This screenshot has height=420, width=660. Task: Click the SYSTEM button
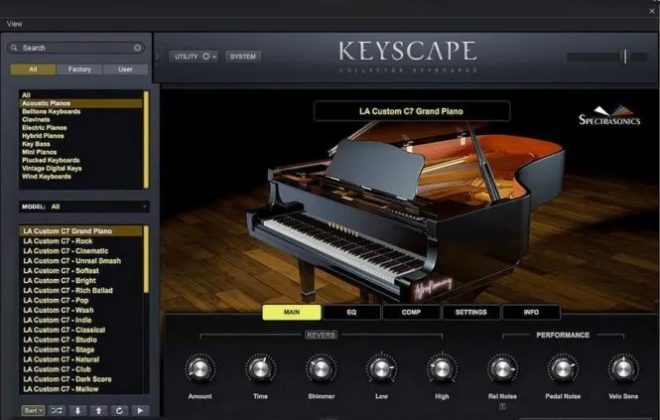pos(243,56)
